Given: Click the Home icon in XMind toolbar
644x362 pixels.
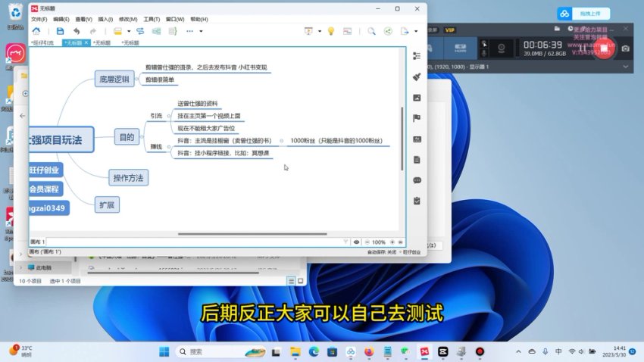Looking at the screenshot, I should coord(36,31).
